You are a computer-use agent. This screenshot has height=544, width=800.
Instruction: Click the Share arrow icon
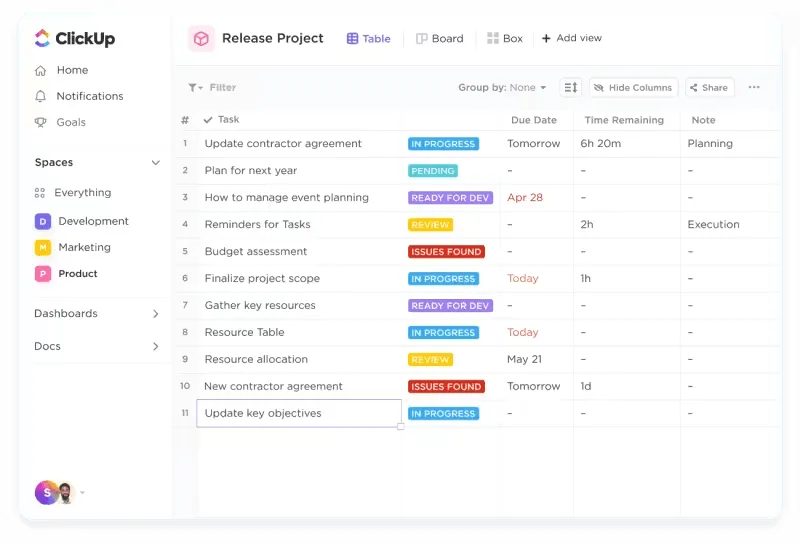click(x=693, y=88)
